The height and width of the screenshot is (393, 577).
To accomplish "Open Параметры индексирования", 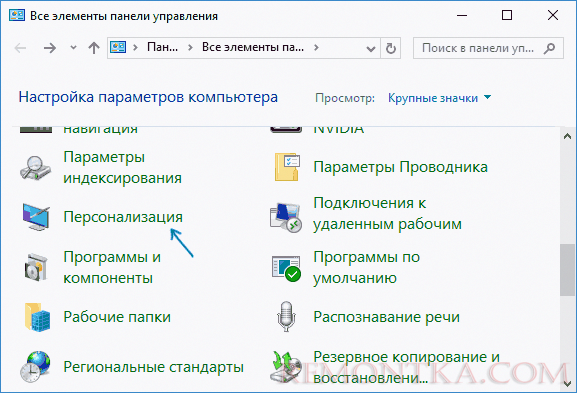I will [x=123, y=167].
